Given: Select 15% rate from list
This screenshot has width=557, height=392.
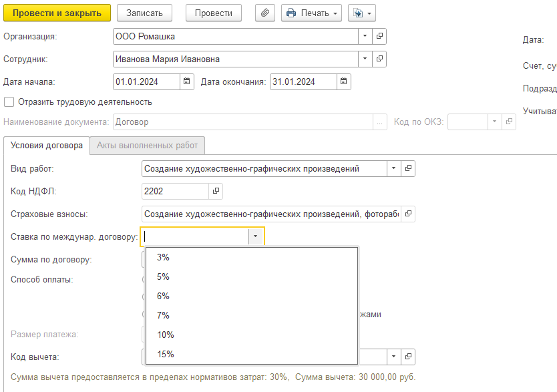Looking at the screenshot, I should click(x=252, y=354).
